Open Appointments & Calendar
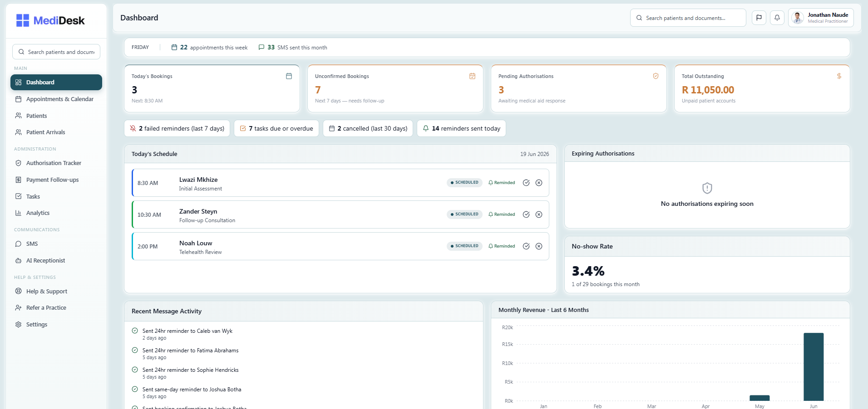Image resolution: width=868 pixels, height=409 pixels. [x=56, y=99]
